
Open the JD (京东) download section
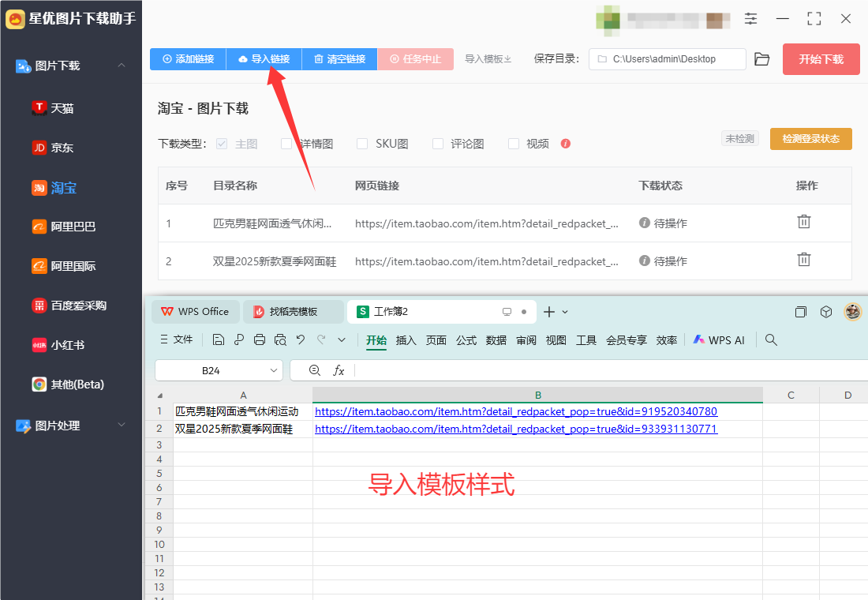click(53, 148)
